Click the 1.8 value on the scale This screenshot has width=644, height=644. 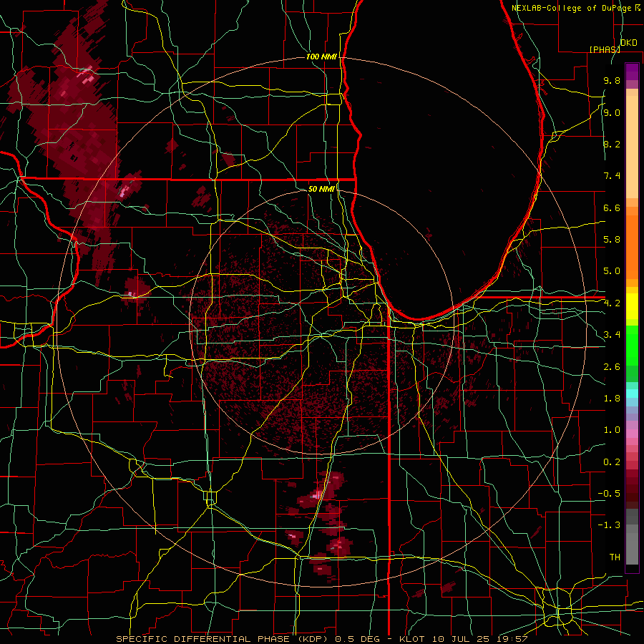point(612,399)
